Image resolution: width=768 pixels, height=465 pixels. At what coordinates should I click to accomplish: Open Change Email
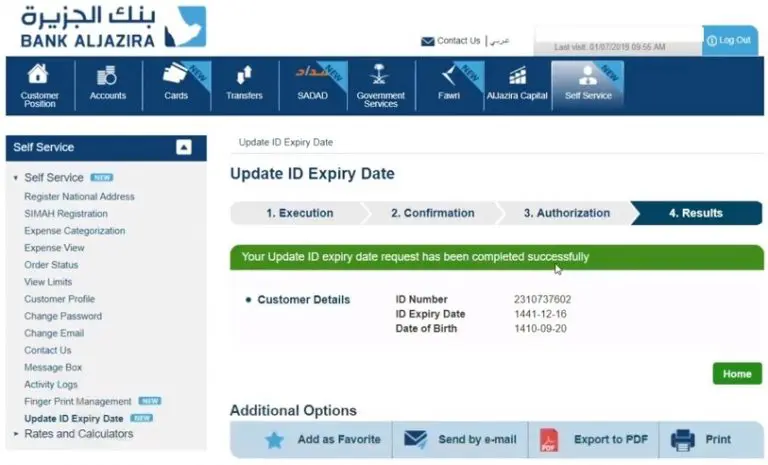tap(54, 333)
